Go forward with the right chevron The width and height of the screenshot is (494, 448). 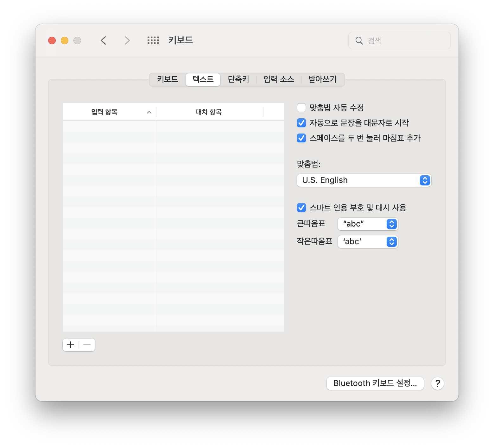tap(127, 40)
